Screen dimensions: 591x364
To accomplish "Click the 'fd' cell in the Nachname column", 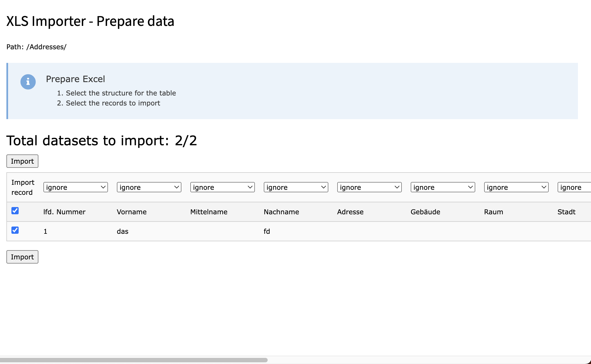I will point(267,231).
